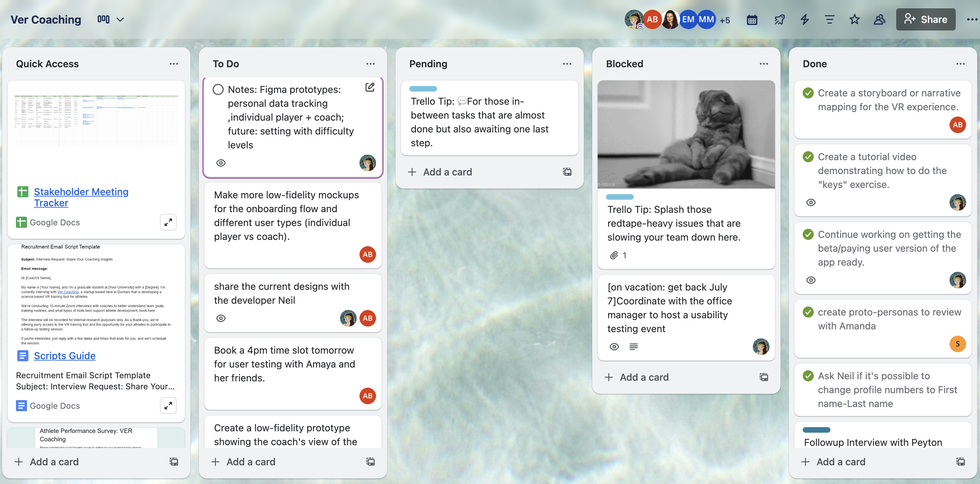Open the board's more options menu
980x484 pixels.
[972, 19]
